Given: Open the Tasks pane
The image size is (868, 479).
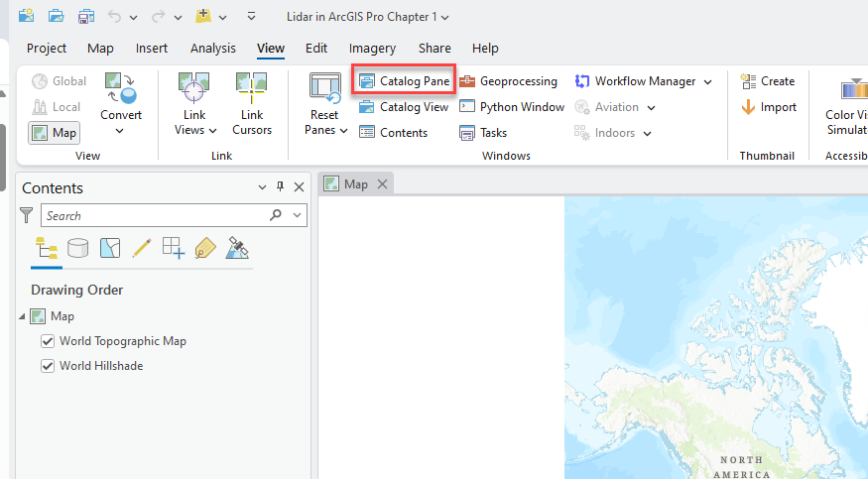Looking at the screenshot, I should [x=483, y=133].
